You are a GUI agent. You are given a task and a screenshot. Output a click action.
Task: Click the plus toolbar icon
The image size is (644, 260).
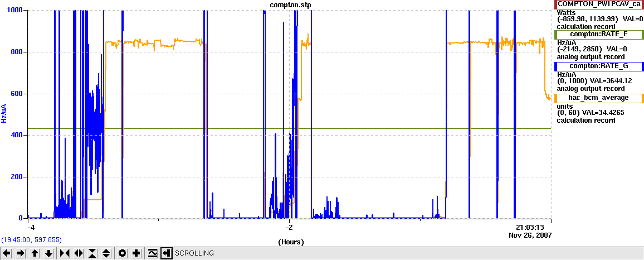point(136,253)
